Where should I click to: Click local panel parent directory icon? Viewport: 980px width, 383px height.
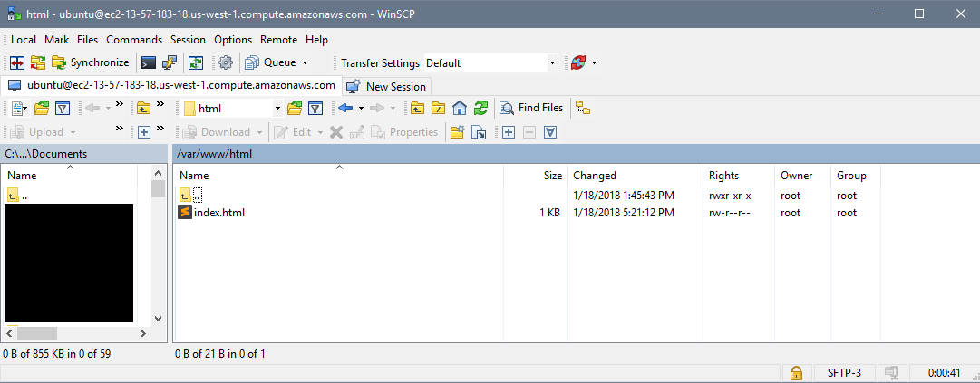click(x=144, y=109)
